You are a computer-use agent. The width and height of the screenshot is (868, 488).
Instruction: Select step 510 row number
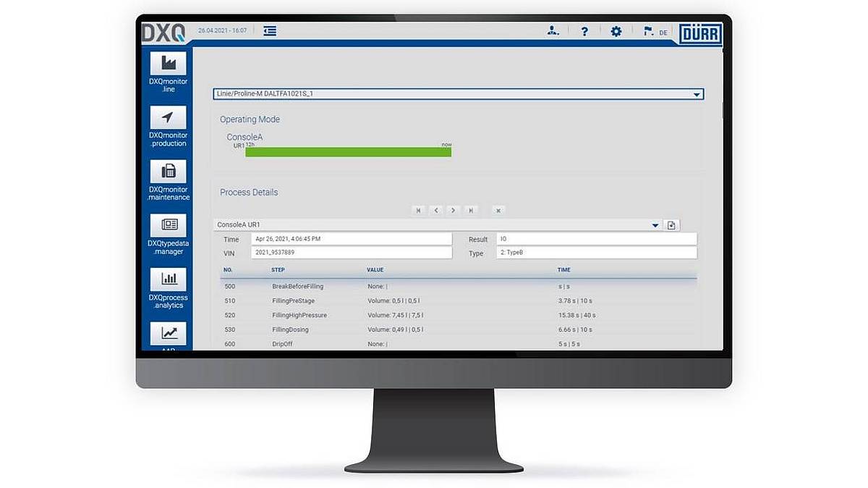coord(229,300)
